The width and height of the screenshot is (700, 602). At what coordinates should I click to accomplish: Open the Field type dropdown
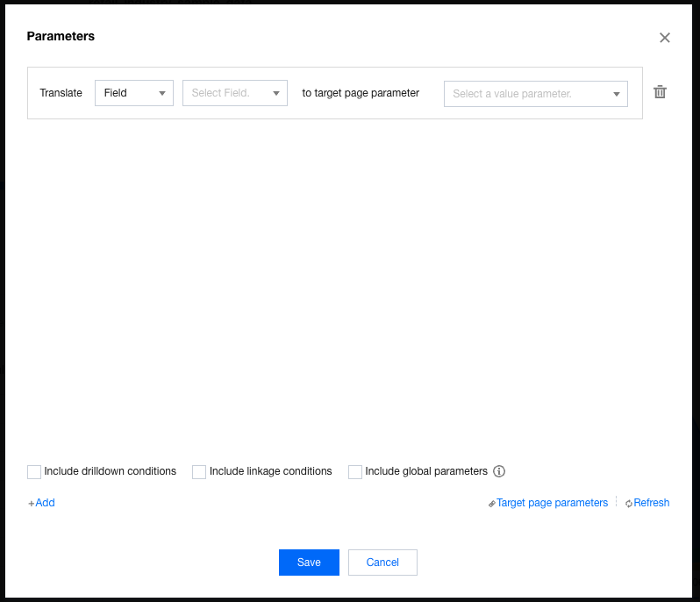point(133,93)
